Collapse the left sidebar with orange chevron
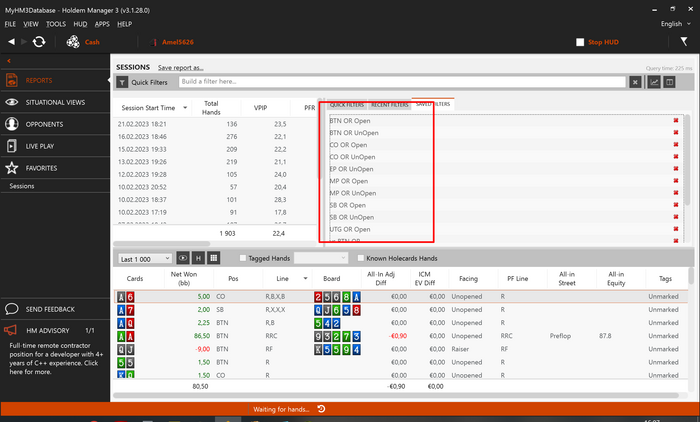Viewport: 700px width, 422px height. 9,61
